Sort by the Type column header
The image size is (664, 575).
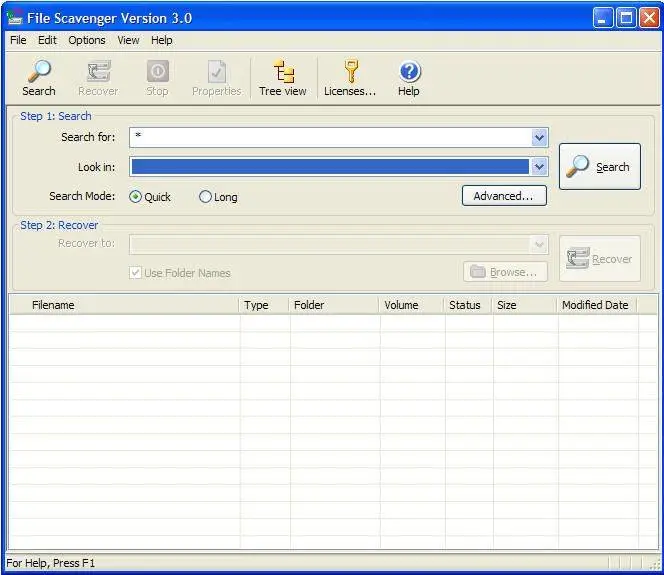point(264,305)
